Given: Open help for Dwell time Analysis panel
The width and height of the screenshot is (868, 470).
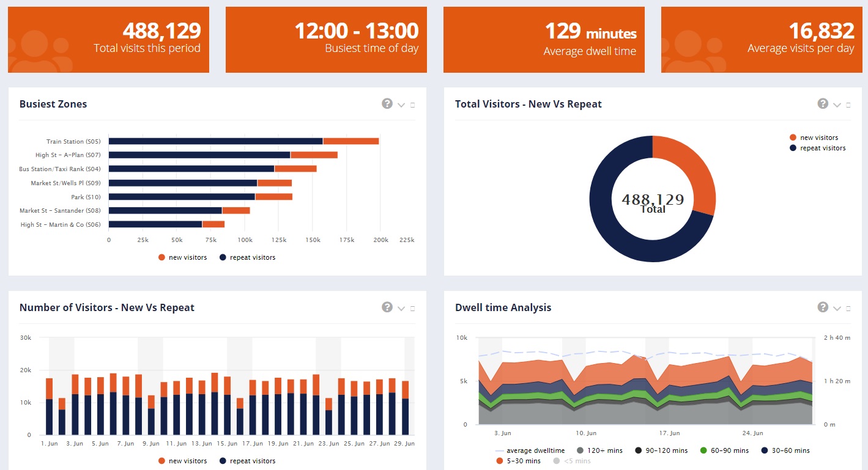Looking at the screenshot, I should click(x=823, y=307).
